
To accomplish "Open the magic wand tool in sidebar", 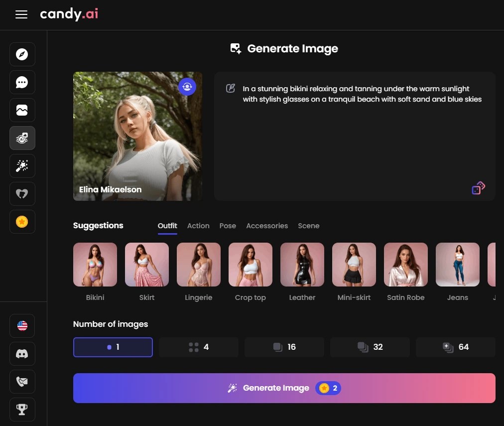I will point(22,166).
